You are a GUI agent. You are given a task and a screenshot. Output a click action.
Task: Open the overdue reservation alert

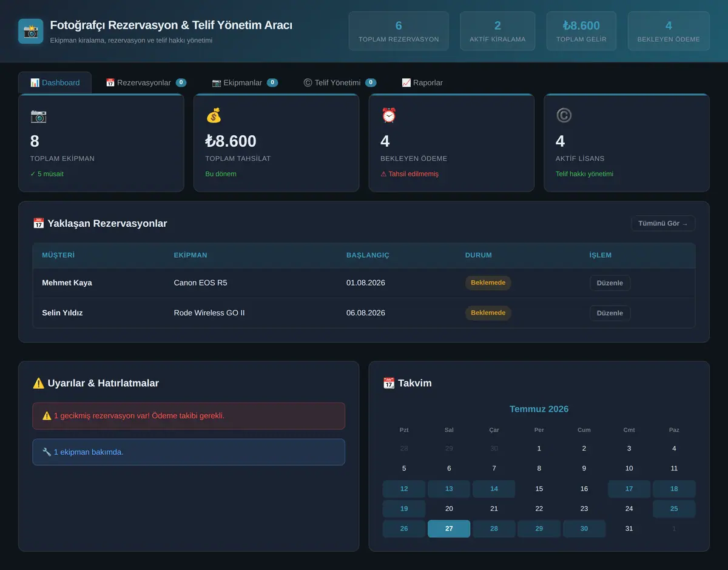point(189,416)
